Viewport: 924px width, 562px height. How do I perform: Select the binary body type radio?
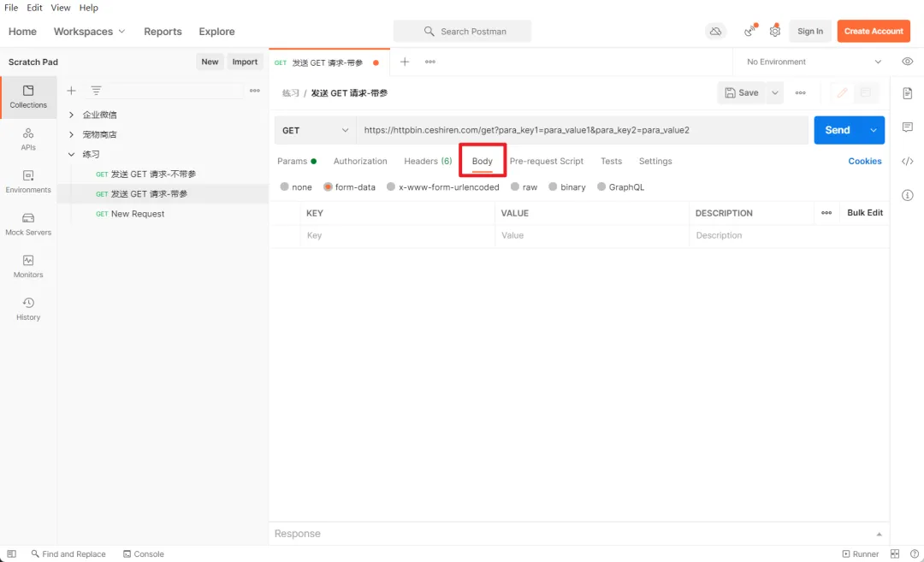(x=553, y=186)
